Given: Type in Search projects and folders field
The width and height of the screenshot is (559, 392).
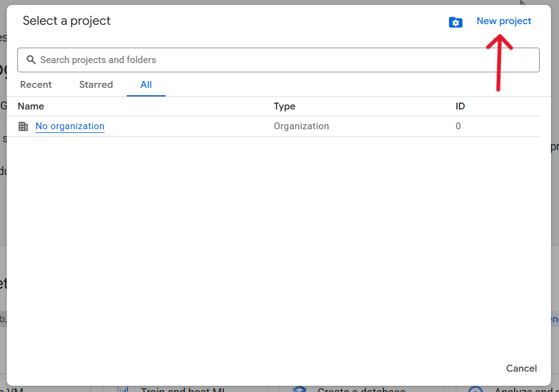Looking at the screenshot, I should [284, 60].
